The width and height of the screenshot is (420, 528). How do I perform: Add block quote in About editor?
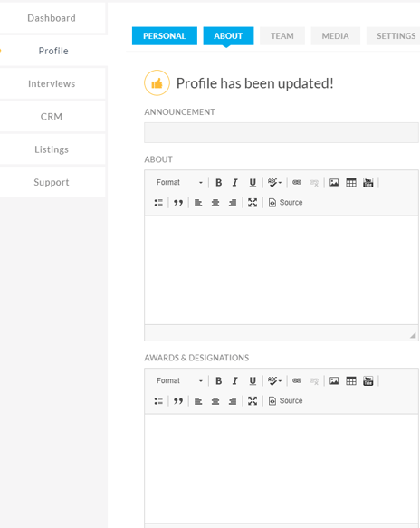click(178, 203)
